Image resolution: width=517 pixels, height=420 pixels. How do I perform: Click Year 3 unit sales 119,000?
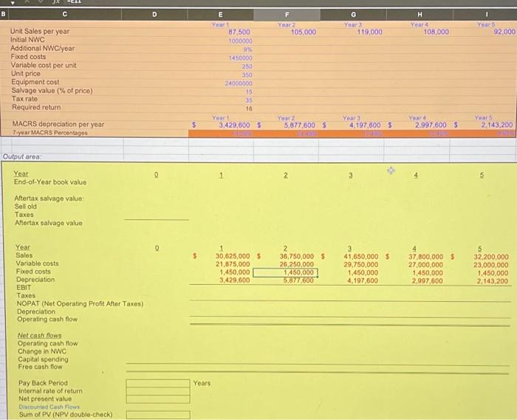tap(369, 32)
